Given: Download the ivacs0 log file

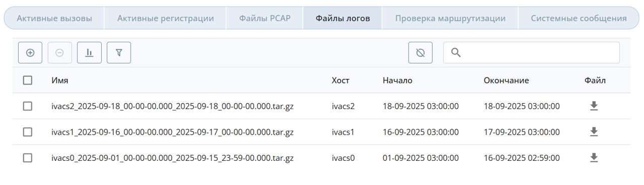Looking at the screenshot, I should coord(594,158).
